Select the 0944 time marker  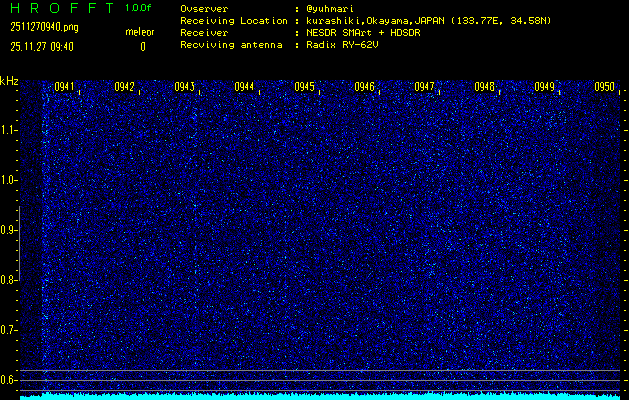[244, 87]
